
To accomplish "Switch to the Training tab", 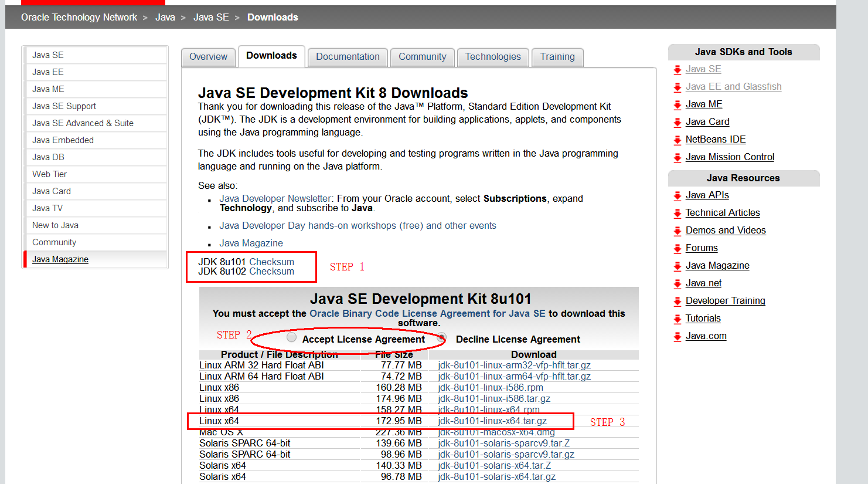I will [557, 57].
